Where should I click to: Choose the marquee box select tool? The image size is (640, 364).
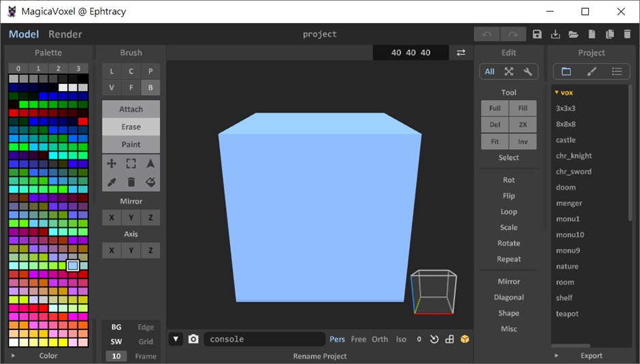(131, 163)
